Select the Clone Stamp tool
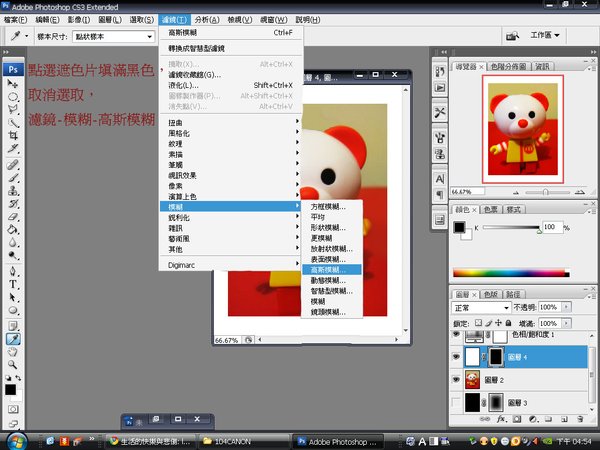 pyautogui.click(x=13, y=191)
